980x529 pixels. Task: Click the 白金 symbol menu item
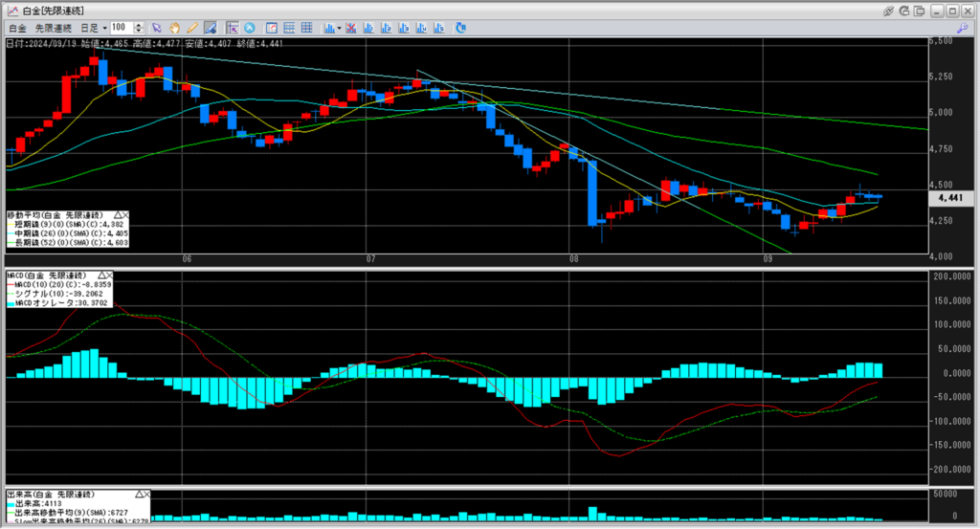(17, 28)
